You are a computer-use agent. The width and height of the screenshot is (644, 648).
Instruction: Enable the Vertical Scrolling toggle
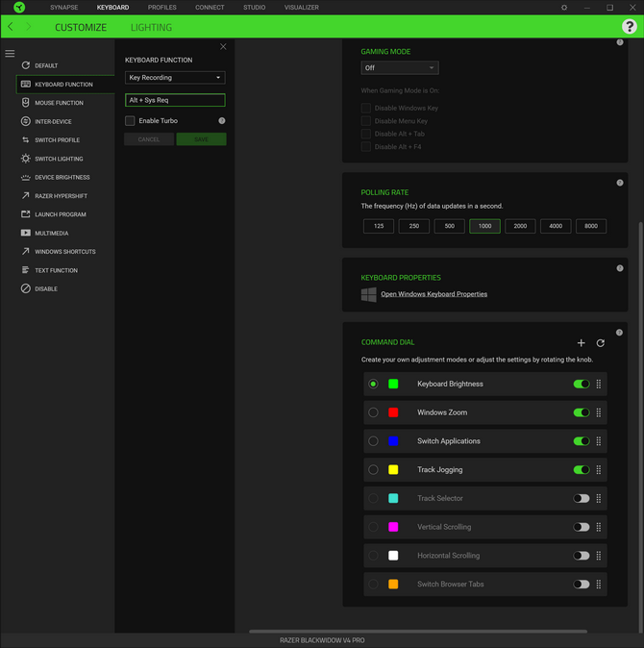coord(582,527)
